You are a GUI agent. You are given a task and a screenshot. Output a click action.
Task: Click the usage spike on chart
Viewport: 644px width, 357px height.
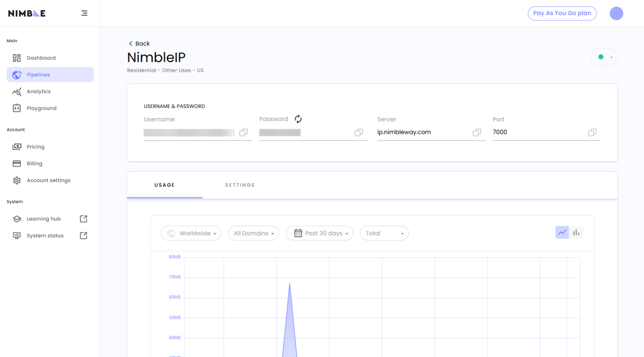tap(289, 320)
